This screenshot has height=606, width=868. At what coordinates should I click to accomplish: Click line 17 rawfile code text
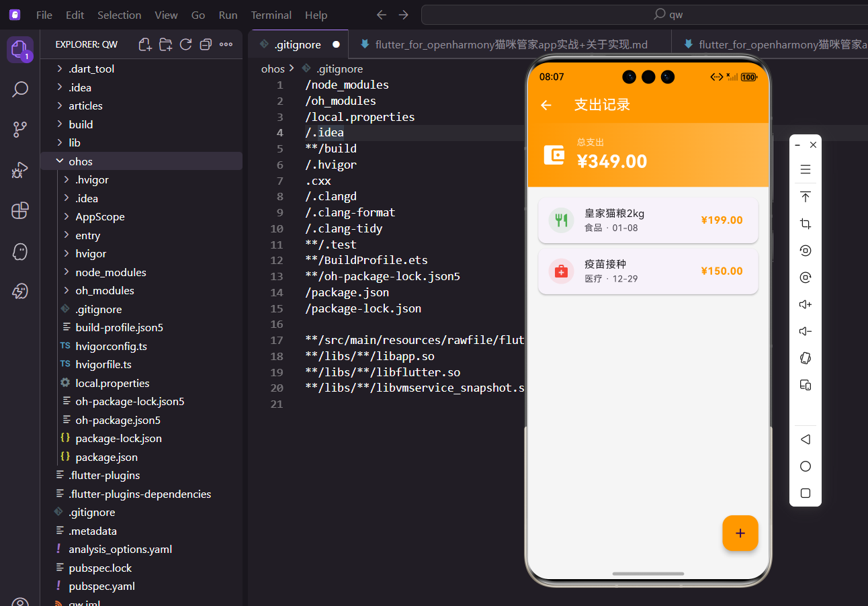click(x=415, y=340)
